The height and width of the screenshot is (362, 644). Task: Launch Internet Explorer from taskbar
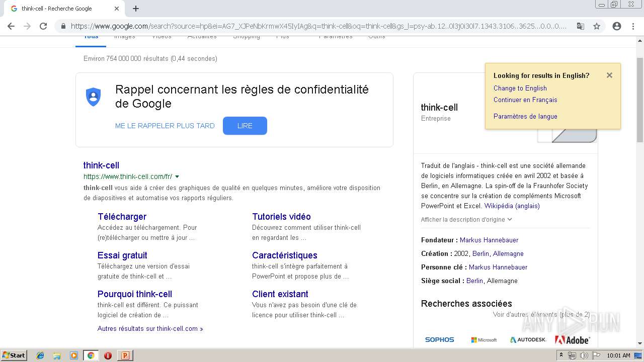point(40,355)
